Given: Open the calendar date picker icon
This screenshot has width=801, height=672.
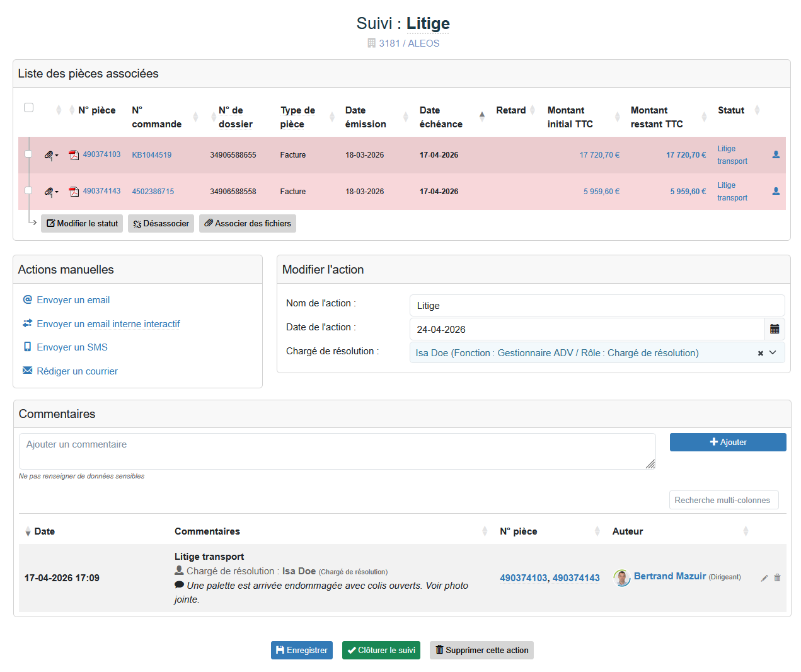Looking at the screenshot, I should coord(775,329).
